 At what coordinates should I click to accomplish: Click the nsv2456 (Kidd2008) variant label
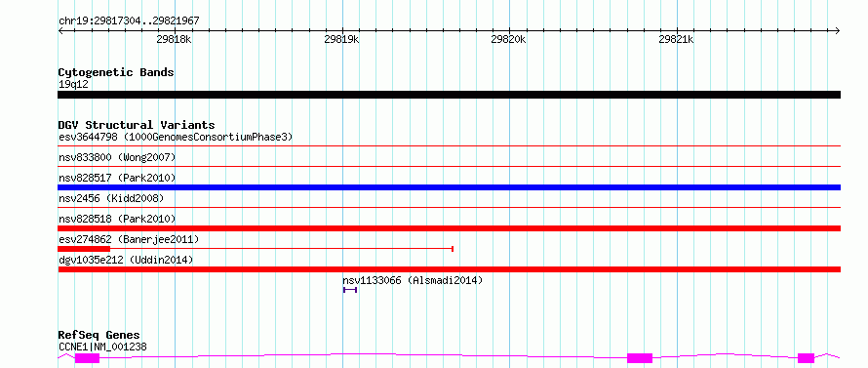(x=111, y=198)
